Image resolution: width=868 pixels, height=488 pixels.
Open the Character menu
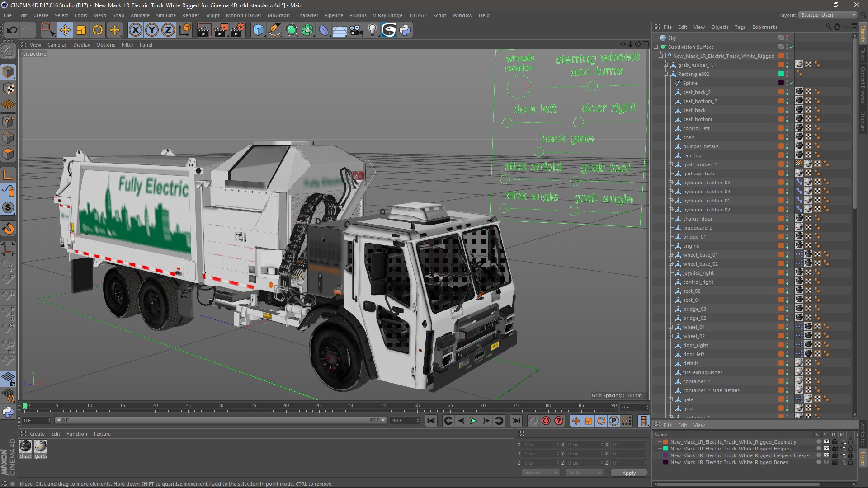pyautogui.click(x=307, y=15)
